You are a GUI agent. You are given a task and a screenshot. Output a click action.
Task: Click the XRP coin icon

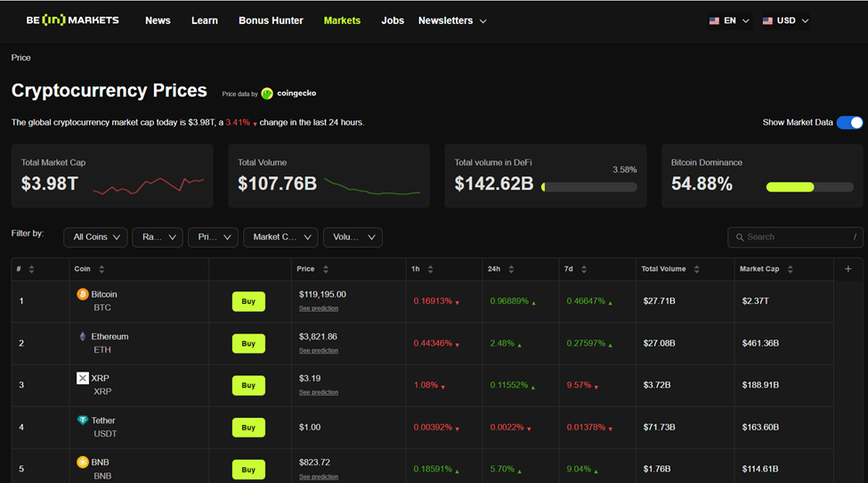pyautogui.click(x=83, y=378)
